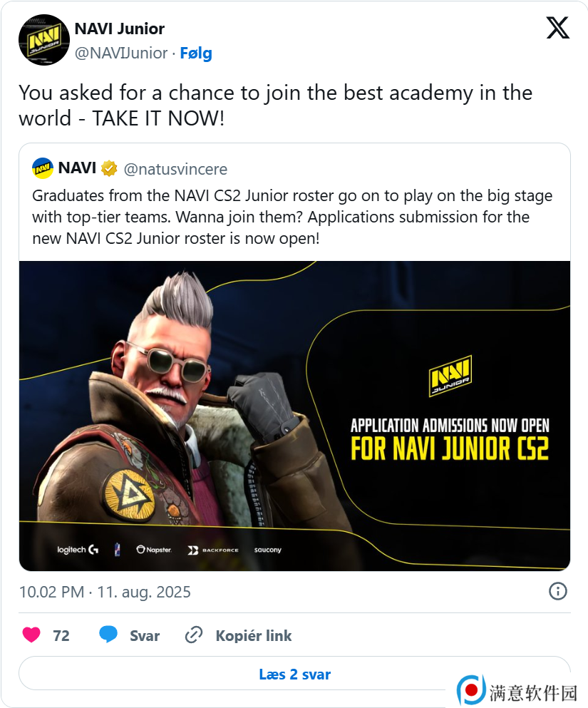Click the quoted NAVI tweet text
This screenshot has height=708, width=588.
click(x=292, y=217)
